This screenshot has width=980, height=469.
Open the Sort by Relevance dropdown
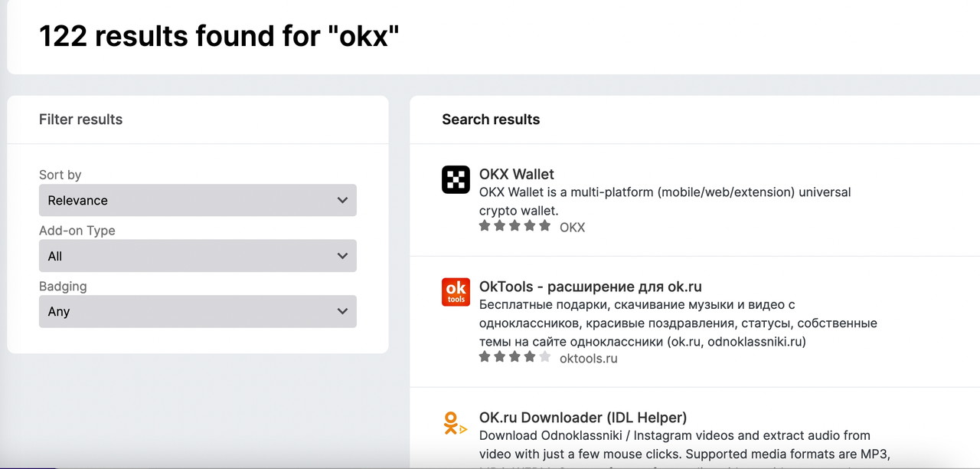[198, 201]
